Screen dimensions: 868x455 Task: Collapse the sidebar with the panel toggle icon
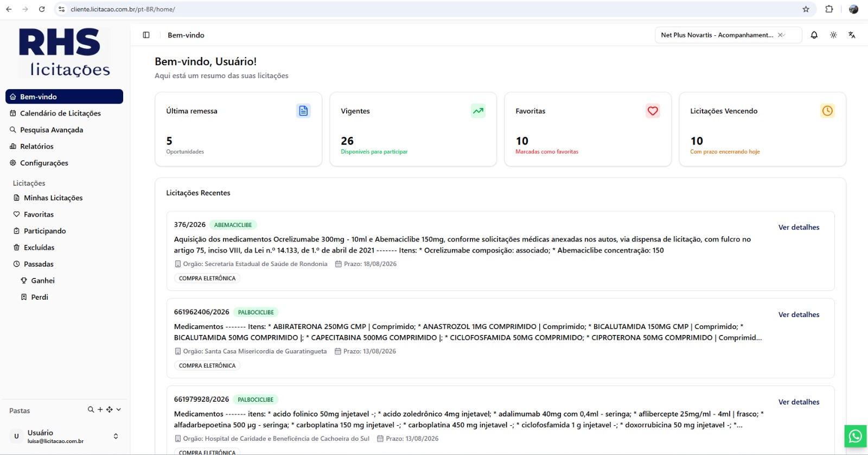tap(146, 35)
